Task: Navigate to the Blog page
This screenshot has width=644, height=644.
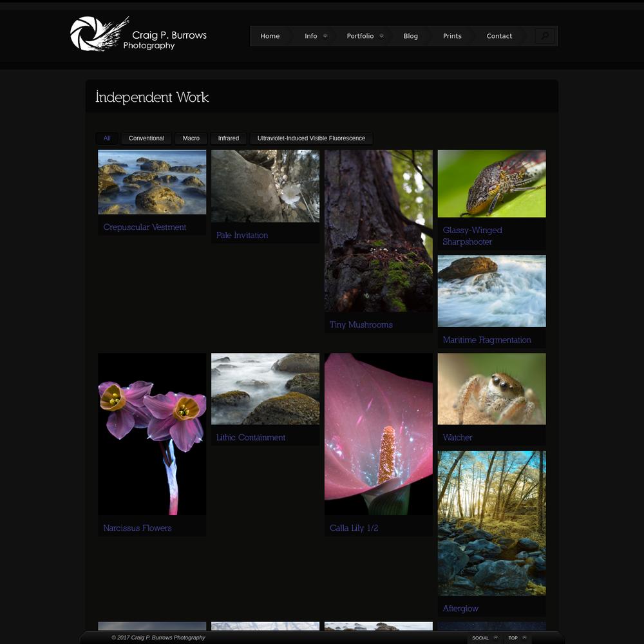Action: [x=410, y=36]
